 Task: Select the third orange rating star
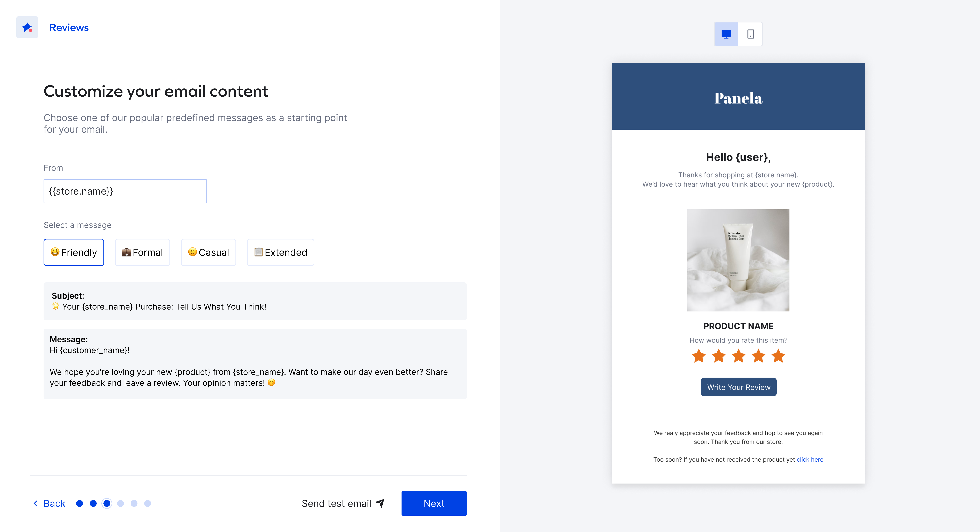click(738, 356)
